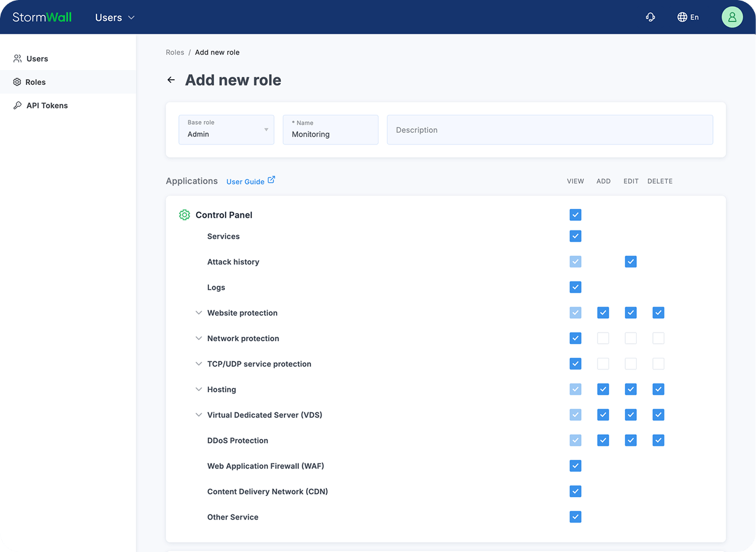Click the Other Service row label

[233, 517]
